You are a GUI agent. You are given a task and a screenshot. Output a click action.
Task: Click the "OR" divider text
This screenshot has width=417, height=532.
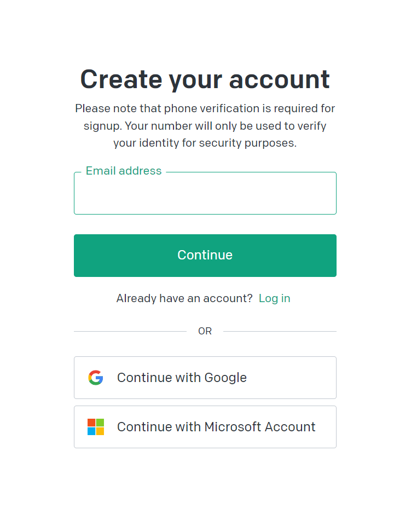[205, 331]
